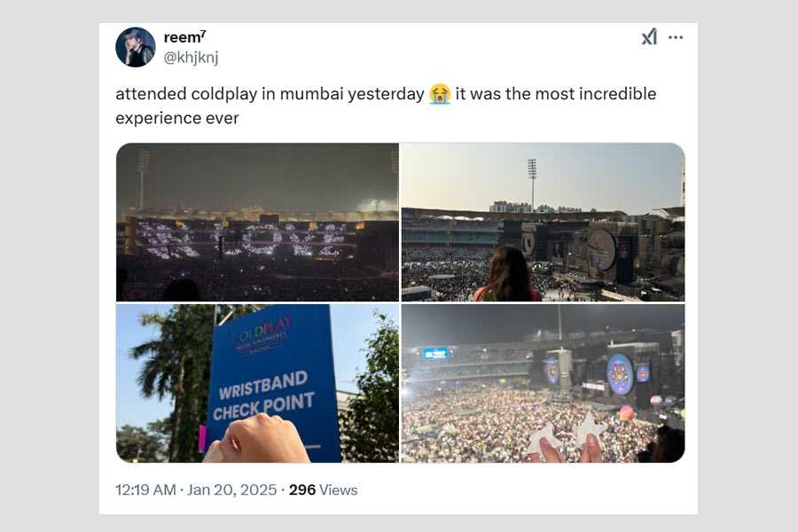Image resolution: width=798 pixels, height=532 pixels.
Task: Click the floodlight tower in daytime photo
Action: click(532, 182)
